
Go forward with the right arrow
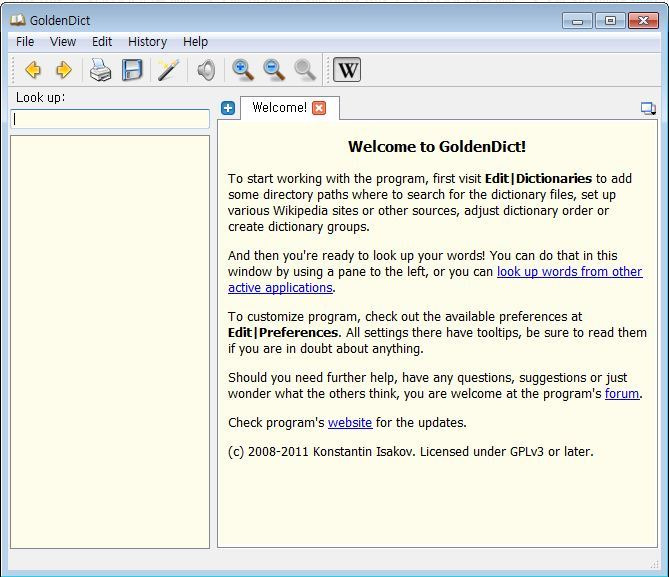(64, 70)
